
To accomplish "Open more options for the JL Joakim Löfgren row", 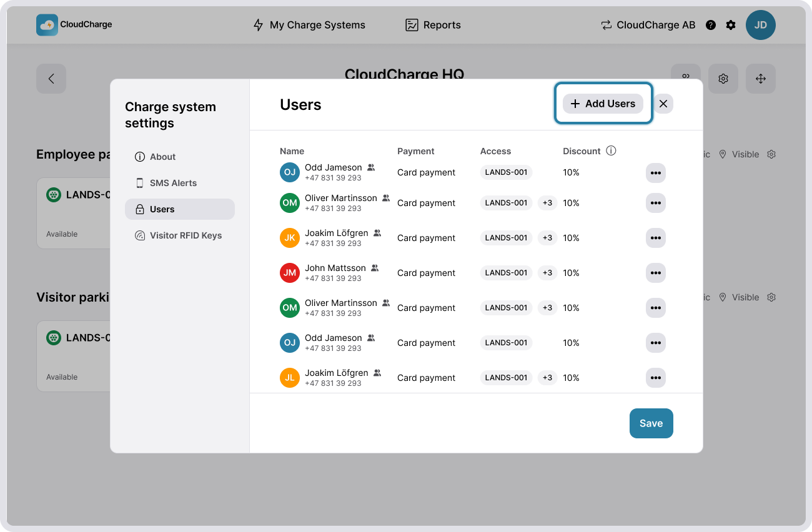I will click(656, 378).
